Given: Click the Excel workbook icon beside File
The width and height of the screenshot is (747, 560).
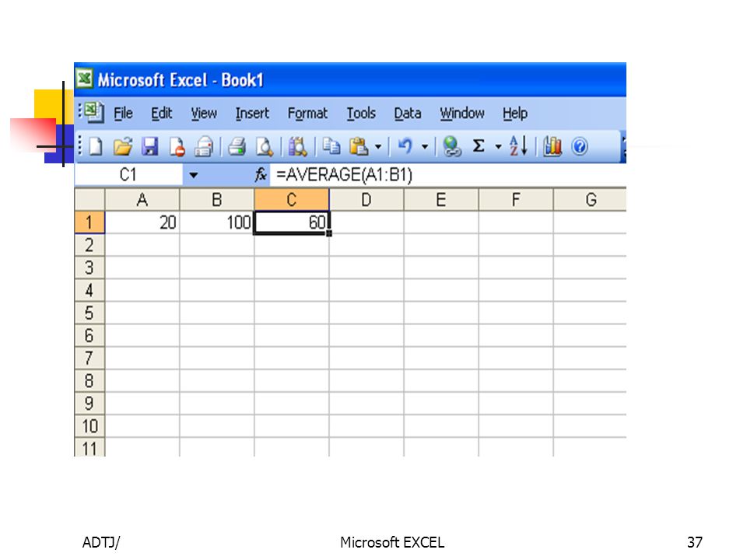Looking at the screenshot, I should (x=93, y=113).
